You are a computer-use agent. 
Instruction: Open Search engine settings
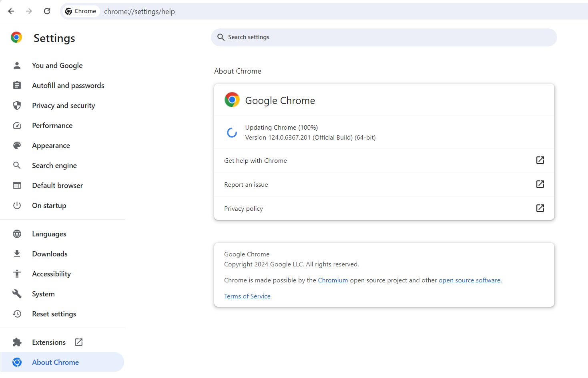[54, 166]
